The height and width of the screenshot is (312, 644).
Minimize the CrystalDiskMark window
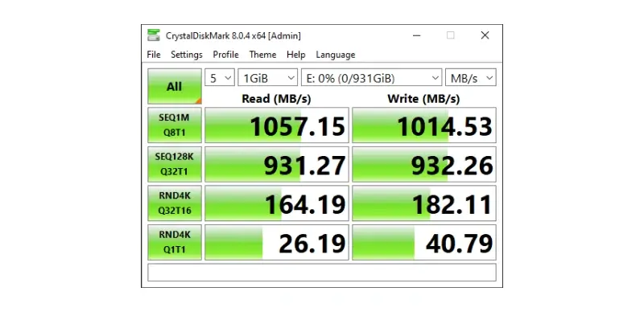(x=416, y=35)
